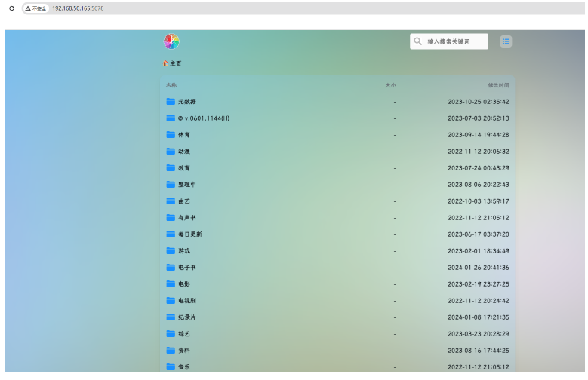The height and width of the screenshot is (380, 588).
Task: Toggle the list/grid view layout icon
Action: (x=506, y=41)
